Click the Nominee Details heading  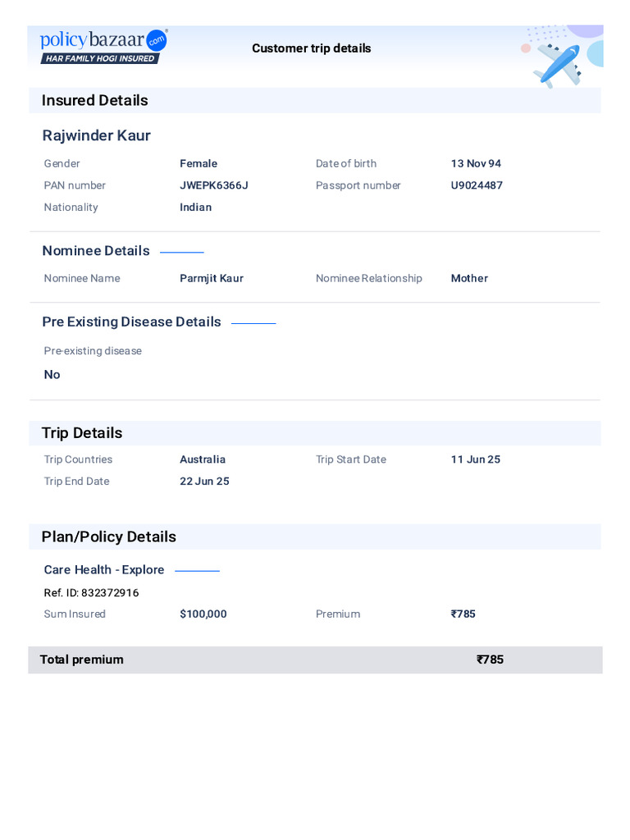pyautogui.click(x=96, y=250)
